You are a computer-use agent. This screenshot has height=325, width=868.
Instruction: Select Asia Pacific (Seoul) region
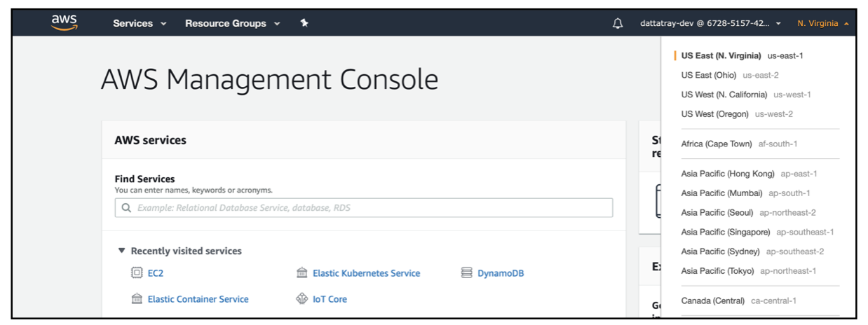748,213
